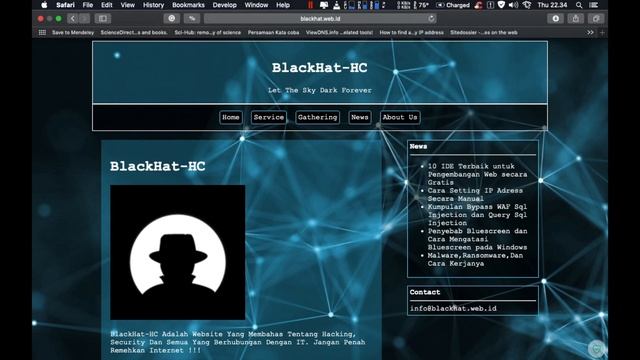
Task: Click the round extension icon left of address bar
Action: pyautogui.click(x=172, y=18)
